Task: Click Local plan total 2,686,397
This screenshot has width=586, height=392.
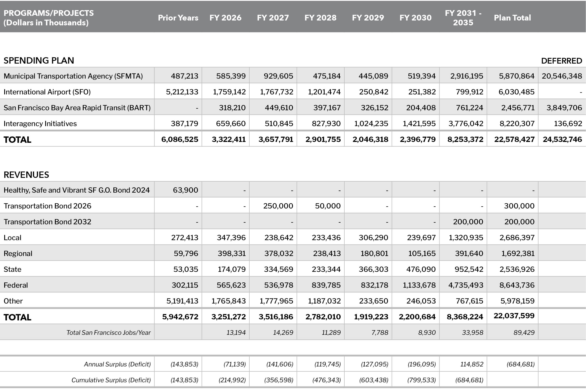Action: tap(517, 237)
